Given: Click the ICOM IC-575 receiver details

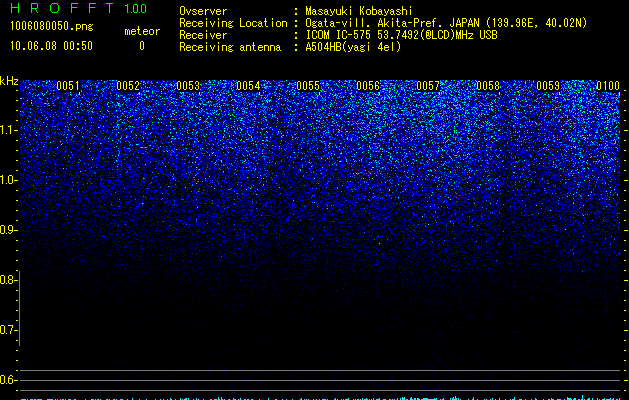Looking at the screenshot, I should [401, 35].
